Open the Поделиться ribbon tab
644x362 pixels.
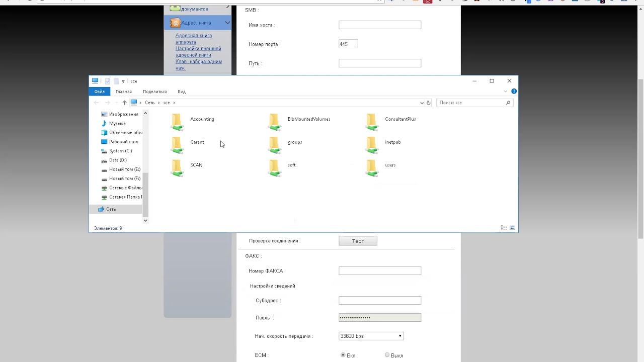154,92
